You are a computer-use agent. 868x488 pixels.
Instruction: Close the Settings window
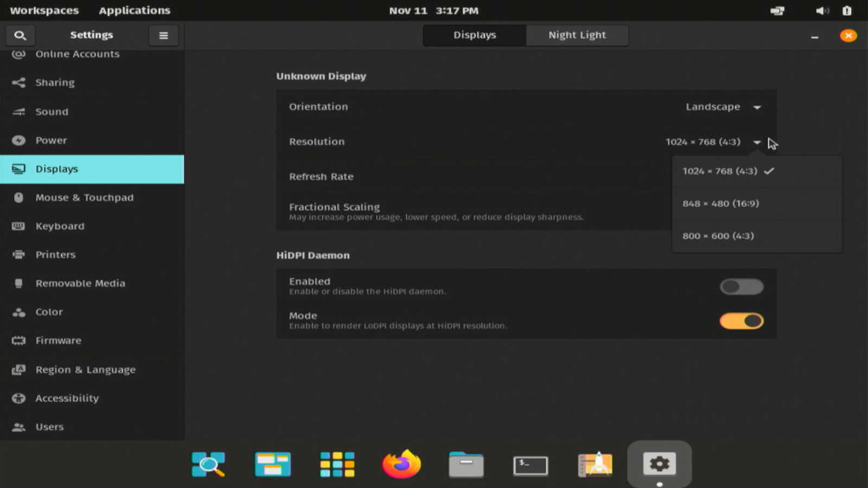coord(848,36)
